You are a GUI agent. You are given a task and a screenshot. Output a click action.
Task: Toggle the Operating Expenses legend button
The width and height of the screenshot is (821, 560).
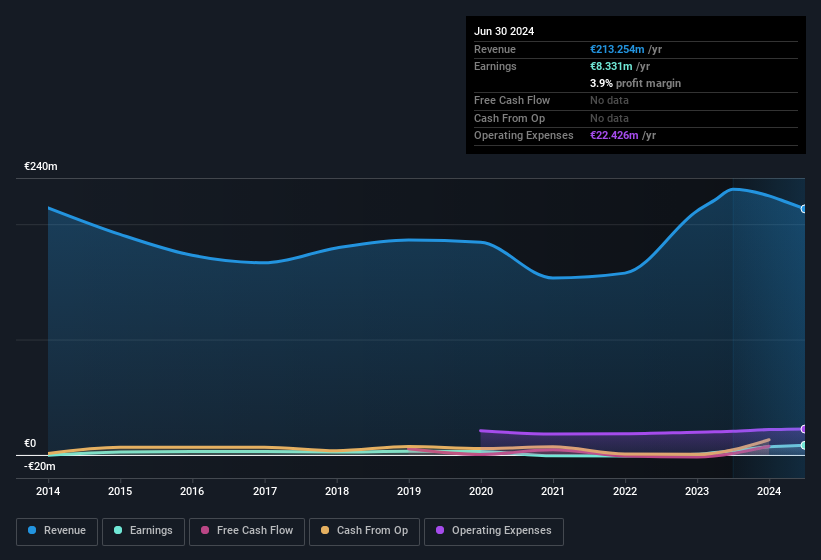[x=493, y=531]
